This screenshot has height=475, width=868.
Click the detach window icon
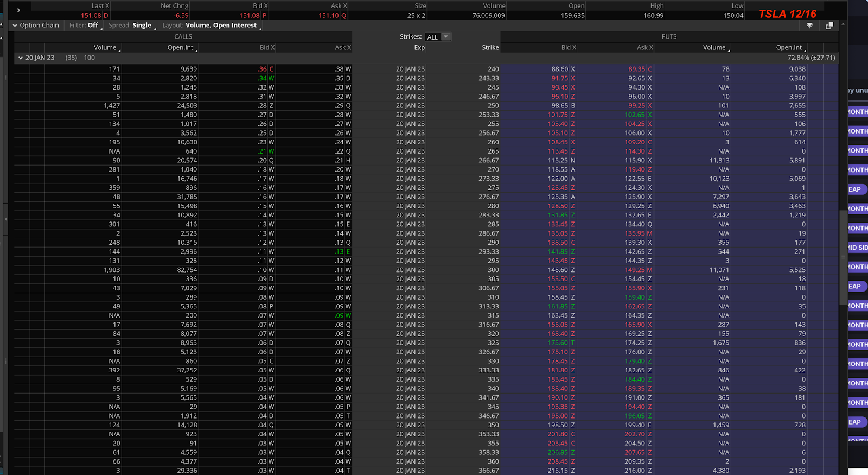[829, 26]
